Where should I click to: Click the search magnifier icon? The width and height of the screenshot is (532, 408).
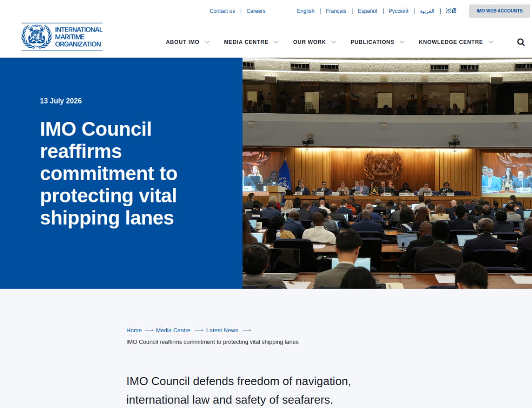(521, 42)
